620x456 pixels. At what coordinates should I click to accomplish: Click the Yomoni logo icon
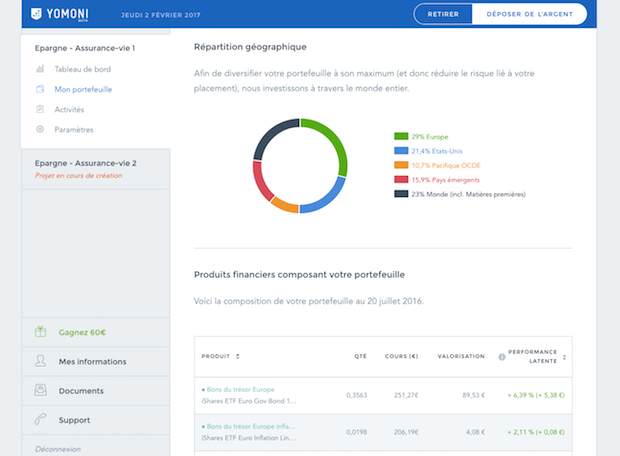click(x=38, y=14)
